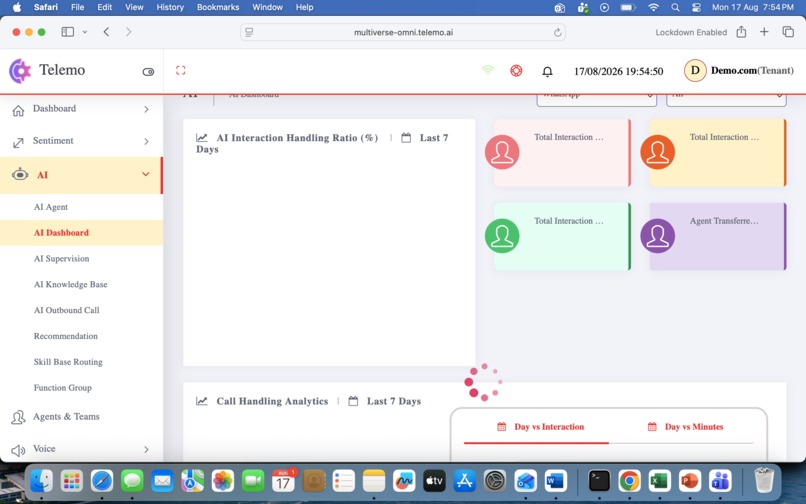Screen dimensions: 806x504
Task: Click the green user icon on green card
Action: pos(502,236)
